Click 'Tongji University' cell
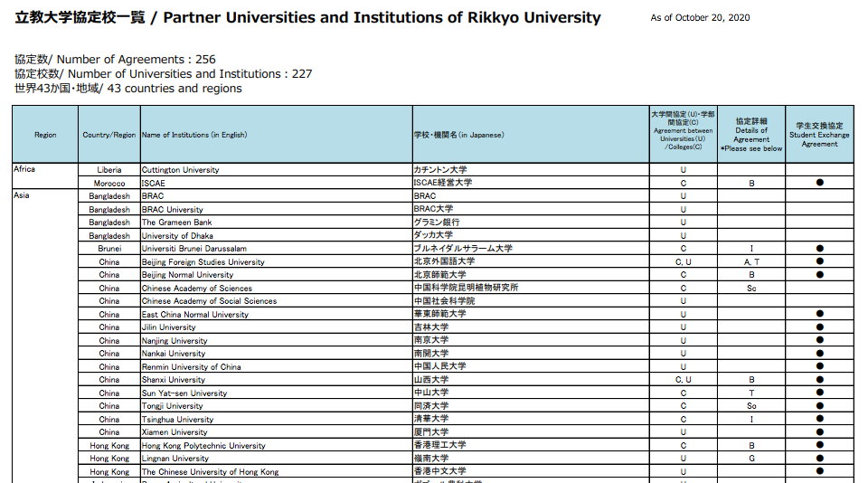The image size is (868, 483). tap(277, 406)
